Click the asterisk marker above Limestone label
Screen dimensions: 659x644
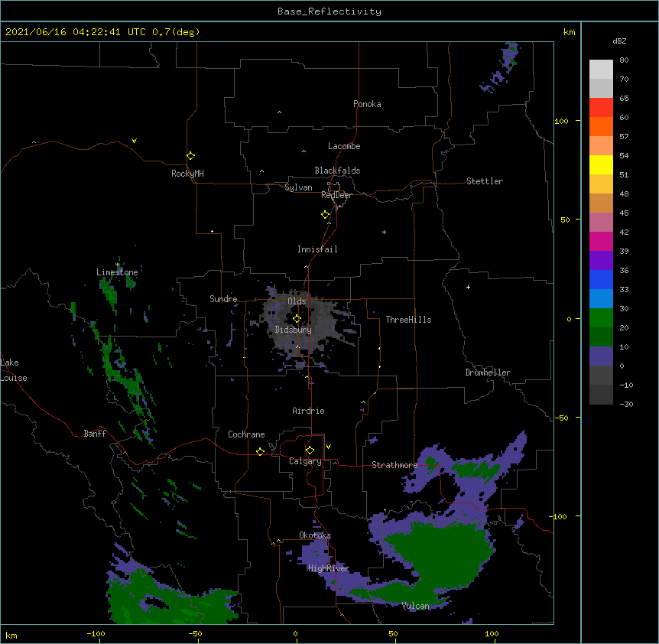tap(118, 265)
